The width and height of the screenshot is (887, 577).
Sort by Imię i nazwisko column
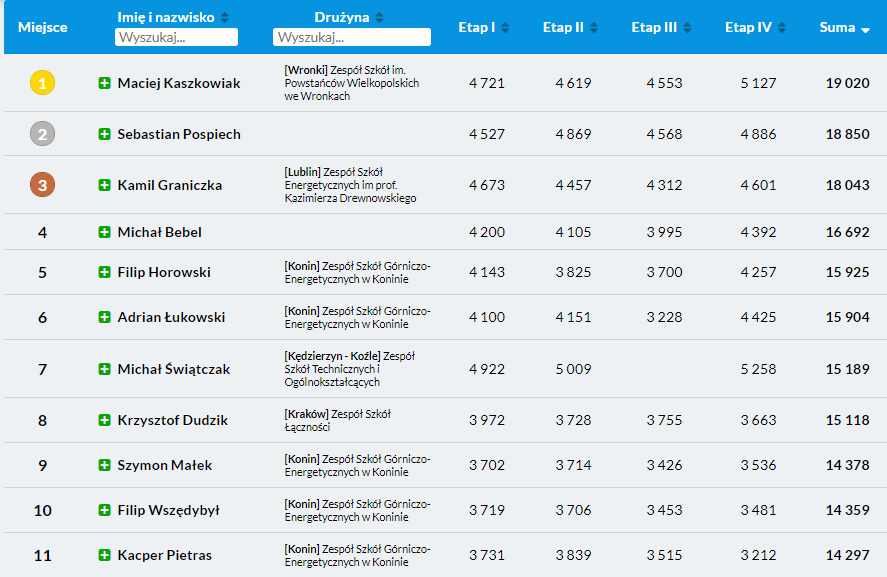(x=225, y=17)
